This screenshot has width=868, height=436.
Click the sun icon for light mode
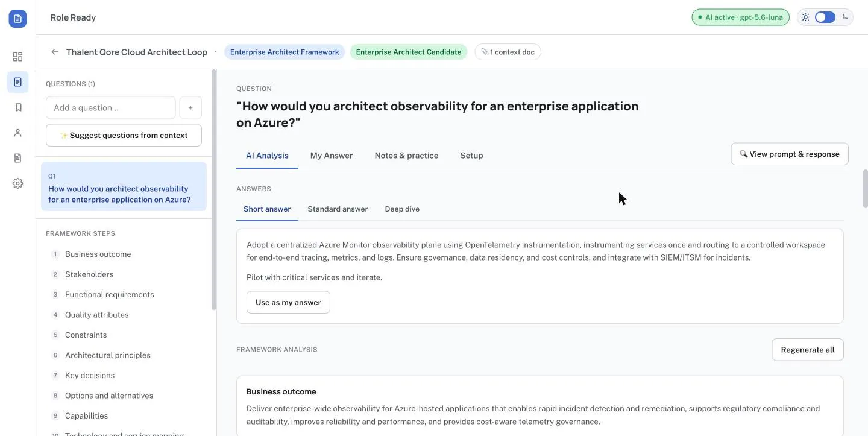[806, 17]
